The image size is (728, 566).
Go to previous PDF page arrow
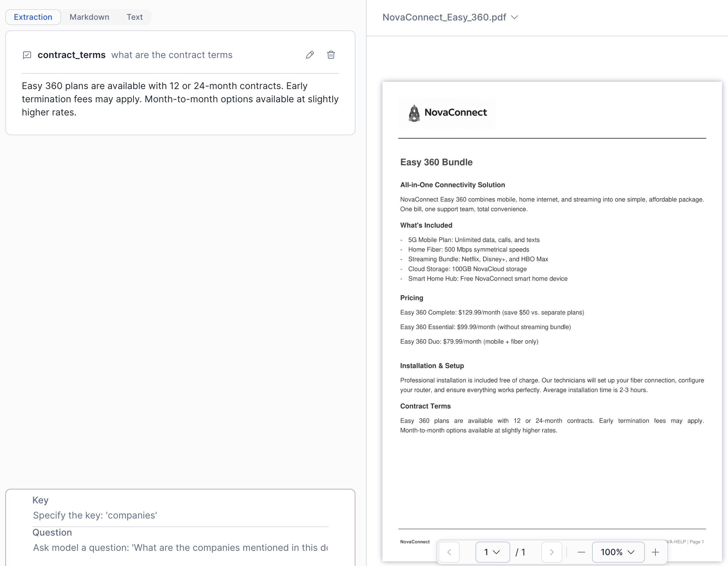click(x=449, y=552)
